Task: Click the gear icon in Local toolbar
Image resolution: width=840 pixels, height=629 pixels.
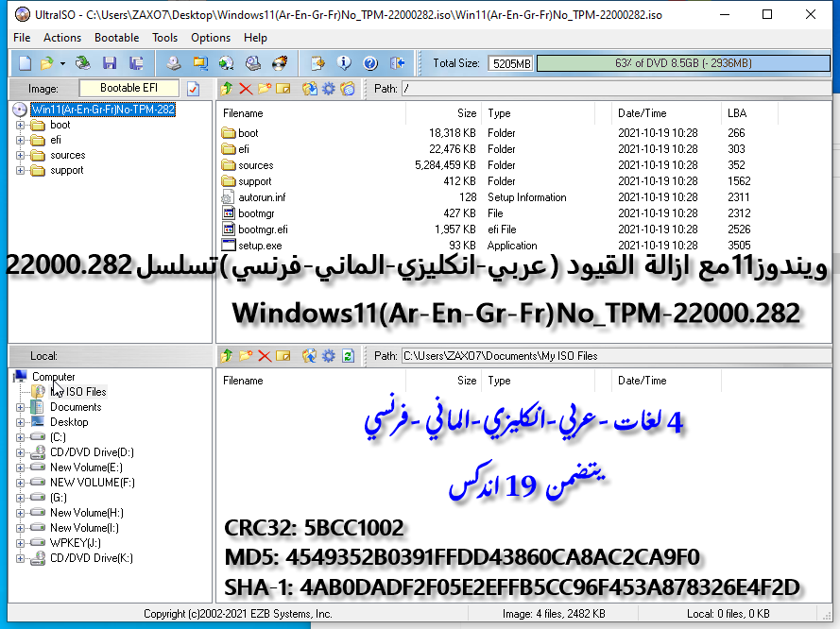Action: 329,356
